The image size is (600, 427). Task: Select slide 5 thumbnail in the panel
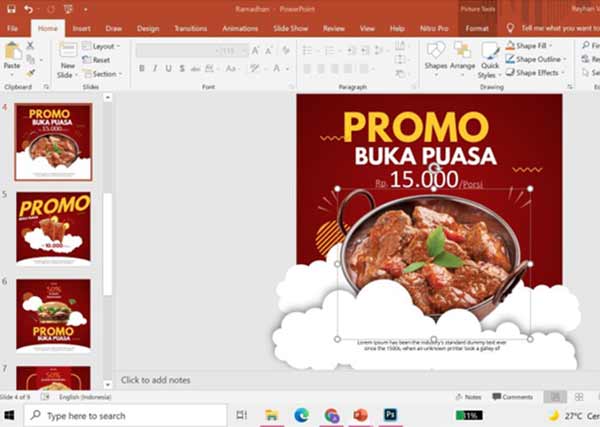click(53, 228)
